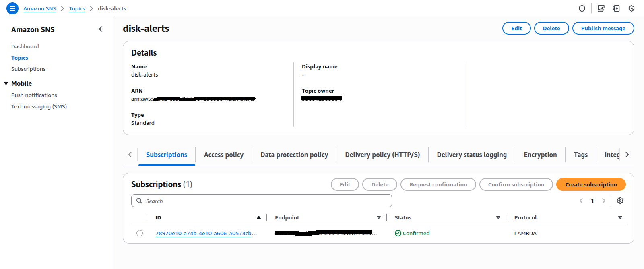Viewport: 644px width, 269px height.
Task: Switch to the Subscriptions tab
Action: point(167,155)
